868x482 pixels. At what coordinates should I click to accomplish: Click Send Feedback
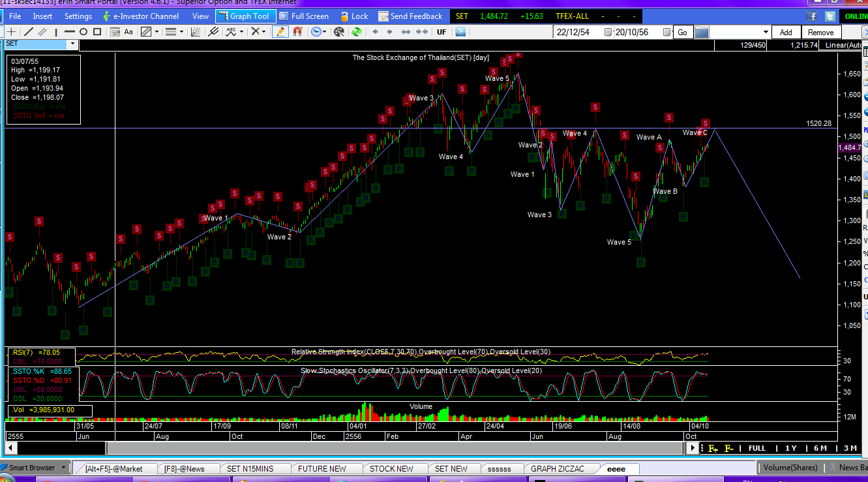(x=411, y=16)
